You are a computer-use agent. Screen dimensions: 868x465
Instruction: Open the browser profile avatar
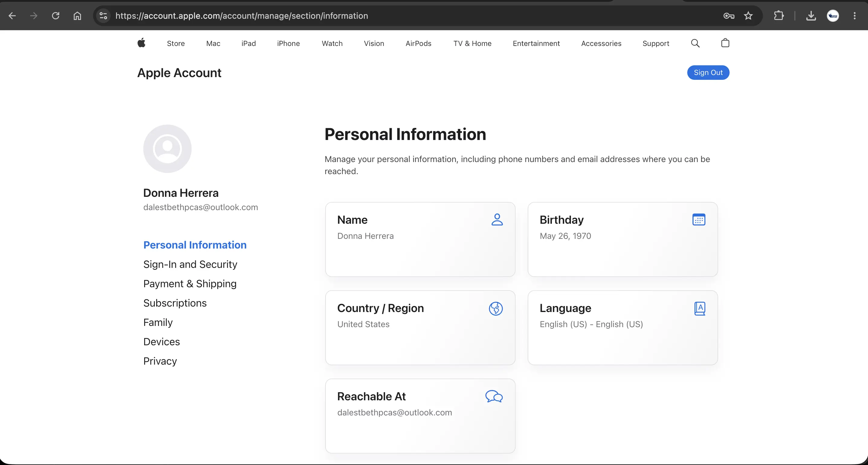click(833, 16)
